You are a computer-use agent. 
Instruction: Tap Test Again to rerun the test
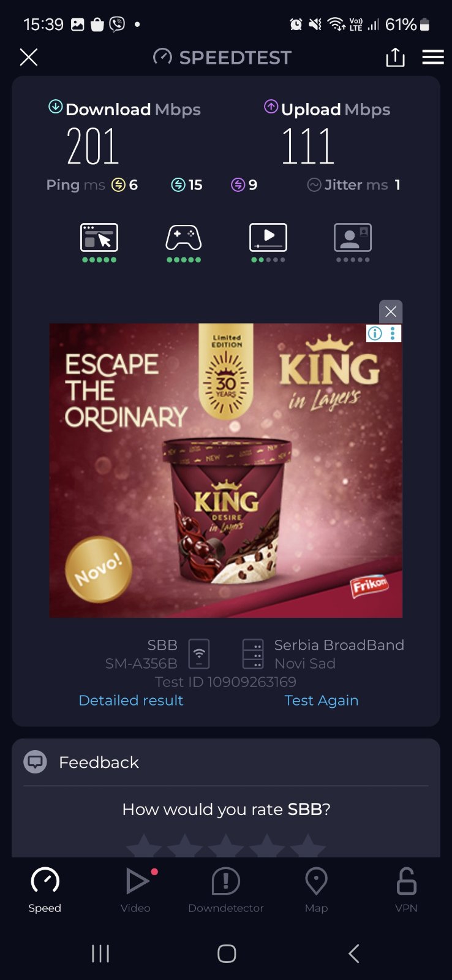(x=322, y=700)
